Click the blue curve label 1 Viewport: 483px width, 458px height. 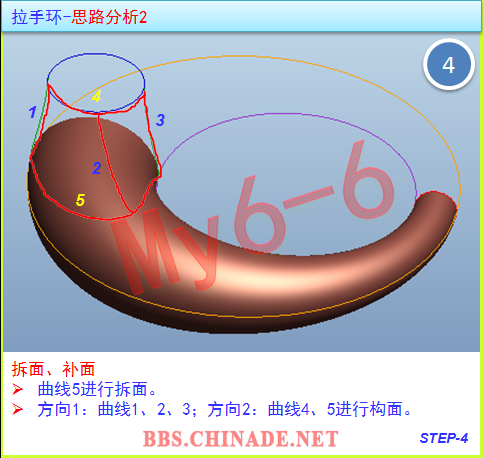(32, 112)
